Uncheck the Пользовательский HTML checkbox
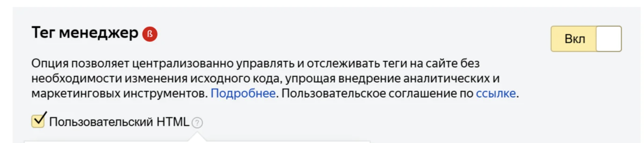644x143 pixels. (38, 121)
